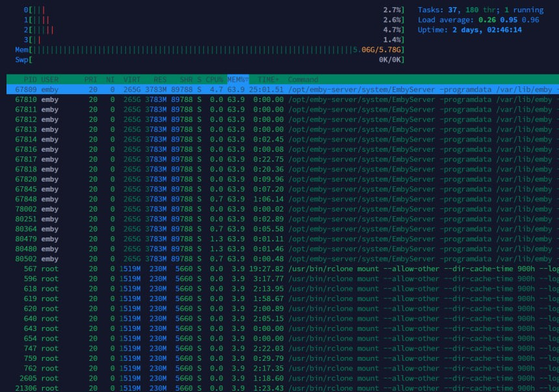Select process row with PID 67845
The image size is (559, 392).
[x=282, y=190]
